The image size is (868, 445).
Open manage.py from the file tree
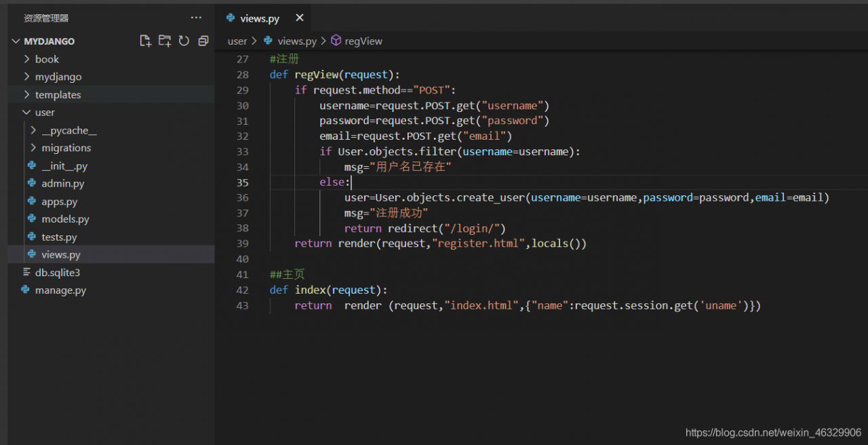(60, 290)
